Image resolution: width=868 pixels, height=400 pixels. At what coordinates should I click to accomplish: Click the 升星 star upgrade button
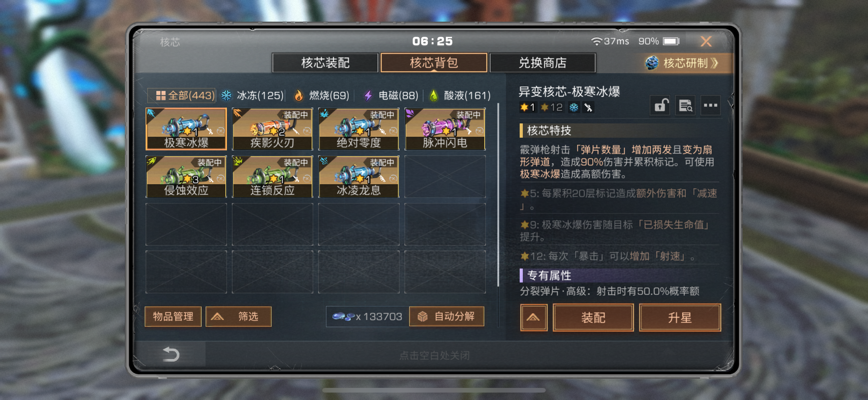point(680,318)
